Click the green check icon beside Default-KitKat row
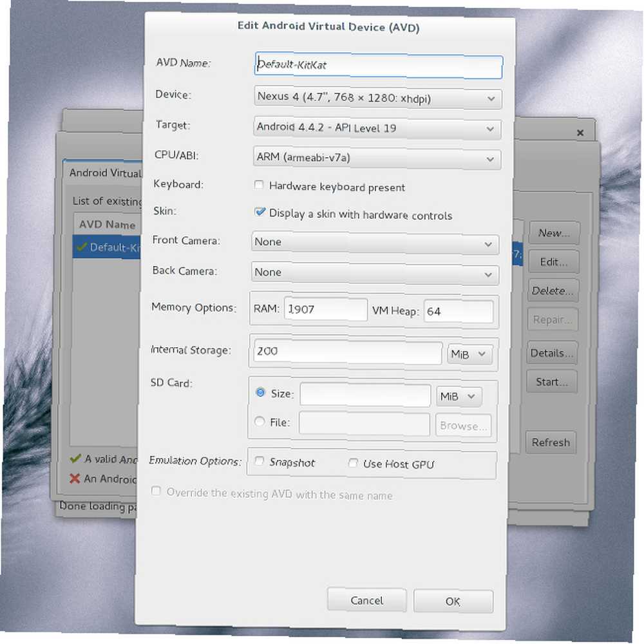Image resolution: width=644 pixels, height=644 pixels. [81, 247]
